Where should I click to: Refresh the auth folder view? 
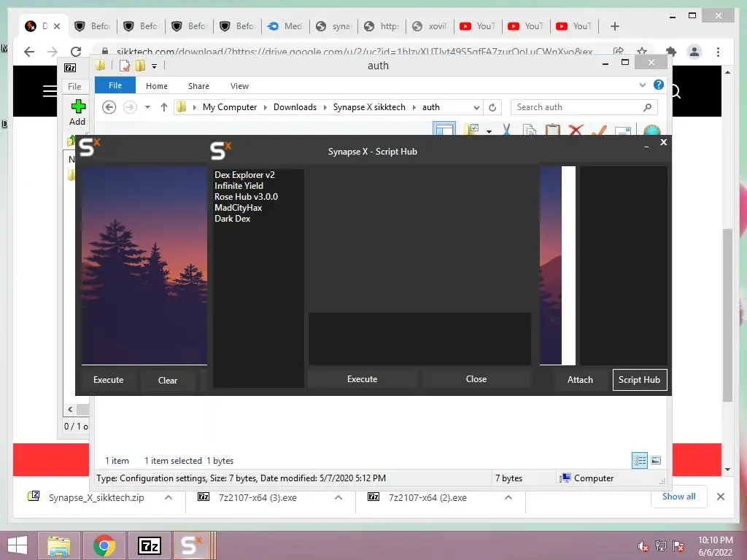492,108
